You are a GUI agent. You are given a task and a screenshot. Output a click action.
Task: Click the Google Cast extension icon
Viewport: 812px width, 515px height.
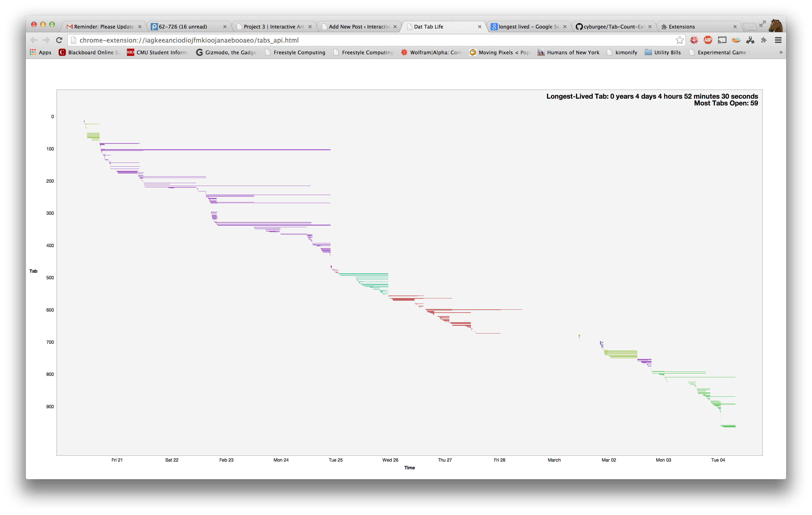(x=722, y=40)
